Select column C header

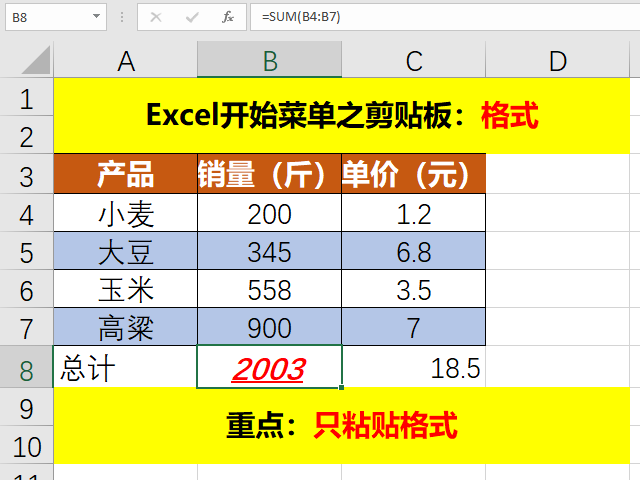click(413, 60)
